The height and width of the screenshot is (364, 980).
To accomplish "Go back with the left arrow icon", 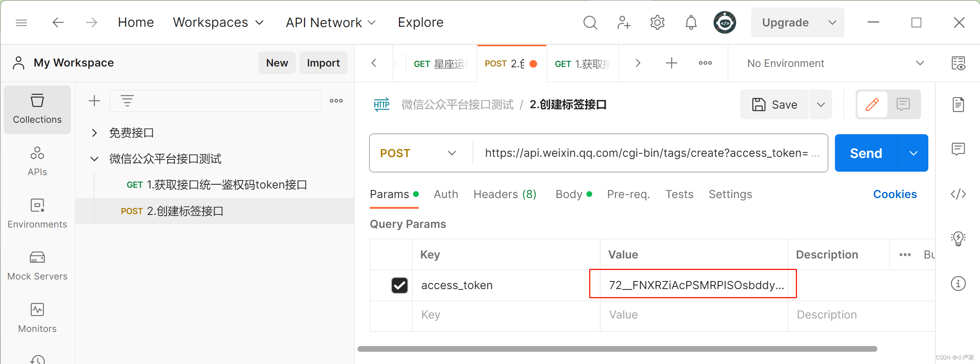I will (x=58, y=23).
